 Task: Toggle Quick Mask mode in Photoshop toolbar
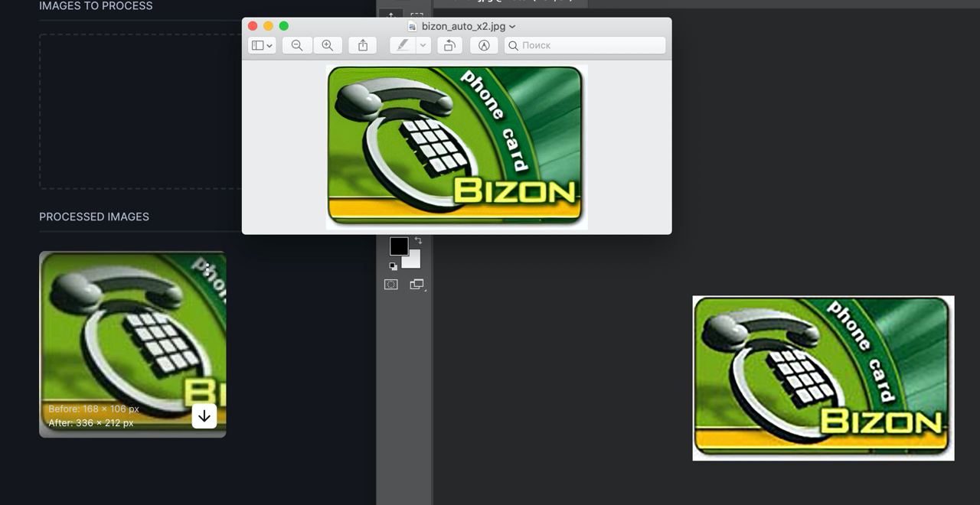pos(391,284)
